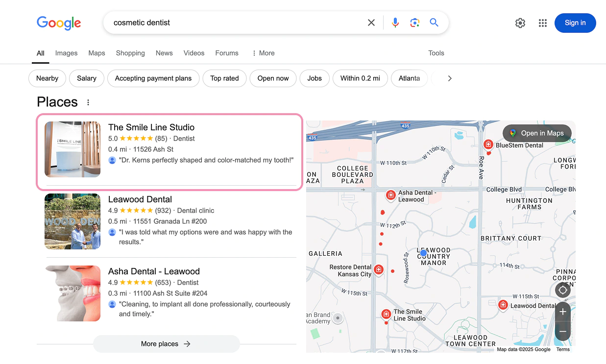Open the Leawood Dental listing title
The height and width of the screenshot is (364, 606).
coord(140,199)
